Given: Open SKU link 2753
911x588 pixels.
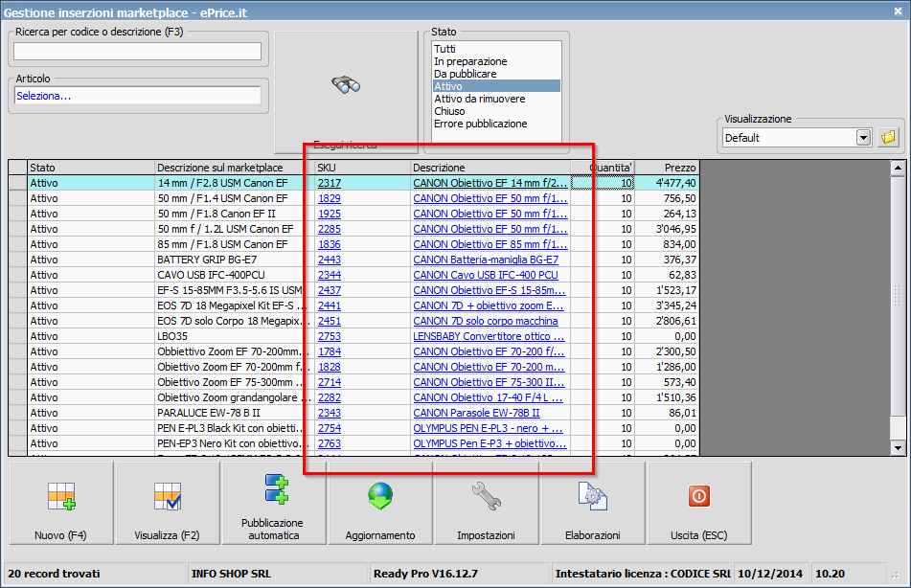Looking at the screenshot, I should pyautogui.click(x=330, y=336).
